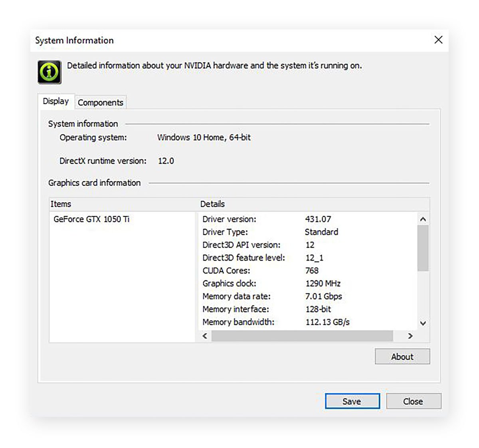Screen dimensions: 479x448
Task: Select the Graphics clock value 1290 MHz
Action: pyautogui.click(x=323, y=283)
